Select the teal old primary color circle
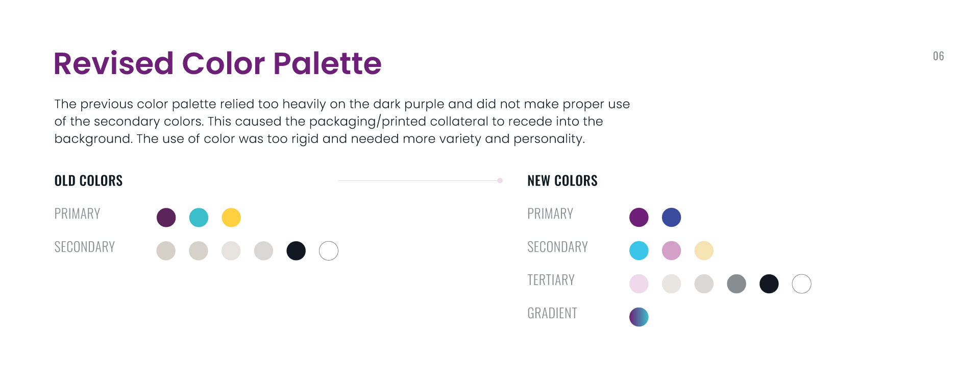 coord(199,217)
